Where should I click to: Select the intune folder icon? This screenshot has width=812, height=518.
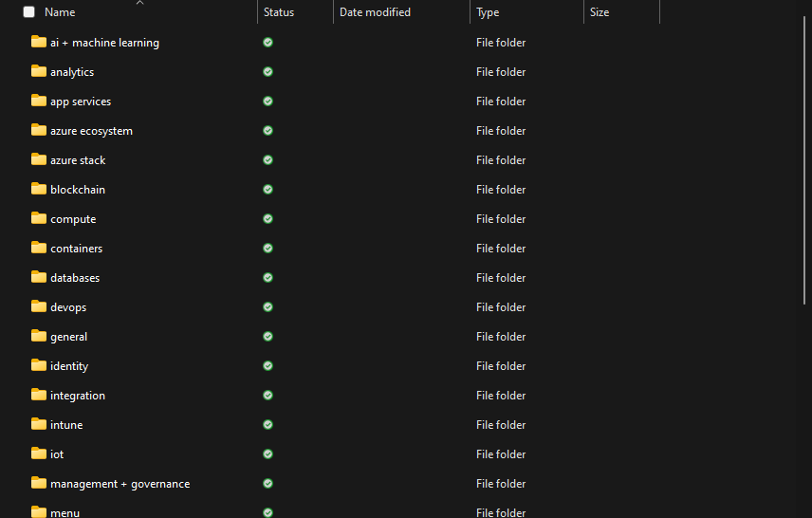pyautogui.click(x=38, y=424)
